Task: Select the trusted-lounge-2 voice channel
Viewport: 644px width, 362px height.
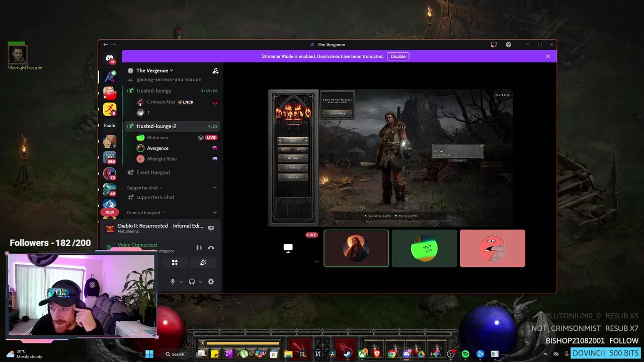Action: click(x=172, y=126)
